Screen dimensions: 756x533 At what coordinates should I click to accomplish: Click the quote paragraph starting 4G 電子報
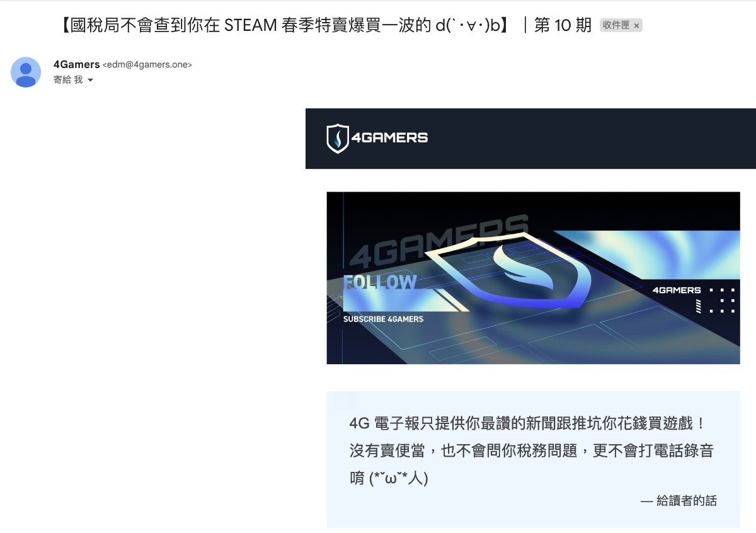click(531, 450)
